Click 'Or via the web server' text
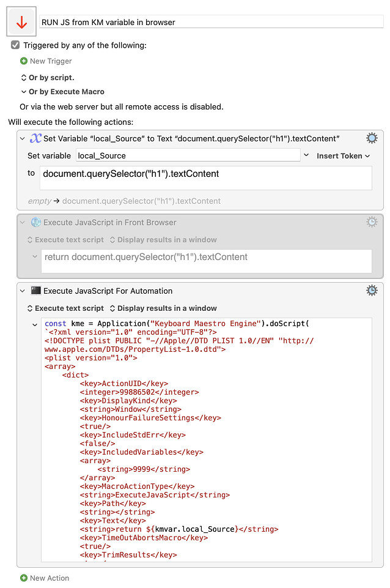Screen dimensions: 390x588 122,107
